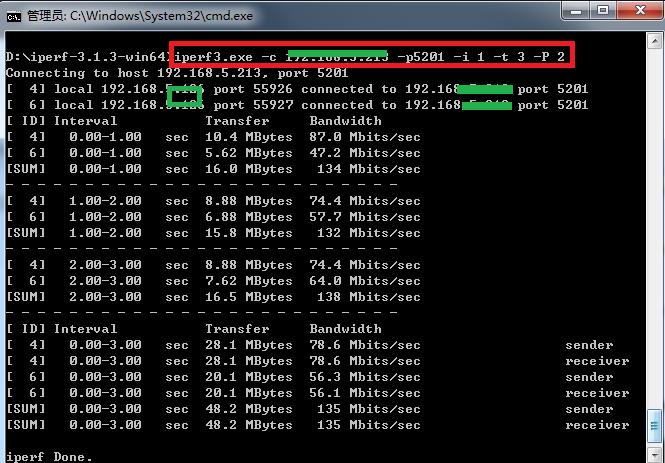Click the SUM row showing 138 Mbits/sec
The width and height of the screenshot is (665, 463).
click(213, 297)
